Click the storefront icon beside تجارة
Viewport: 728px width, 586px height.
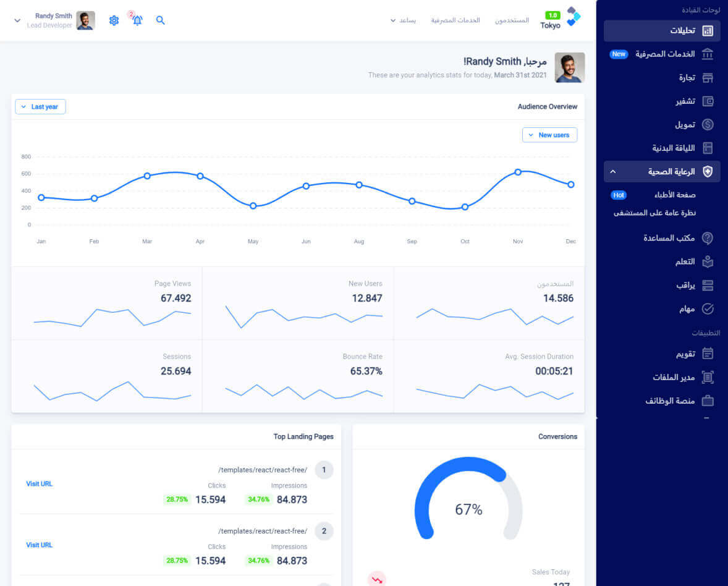tap(708, 78)
